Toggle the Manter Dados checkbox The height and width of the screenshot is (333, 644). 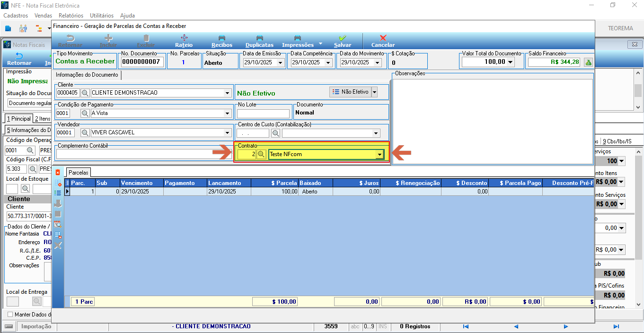click(x=10, y=314)
